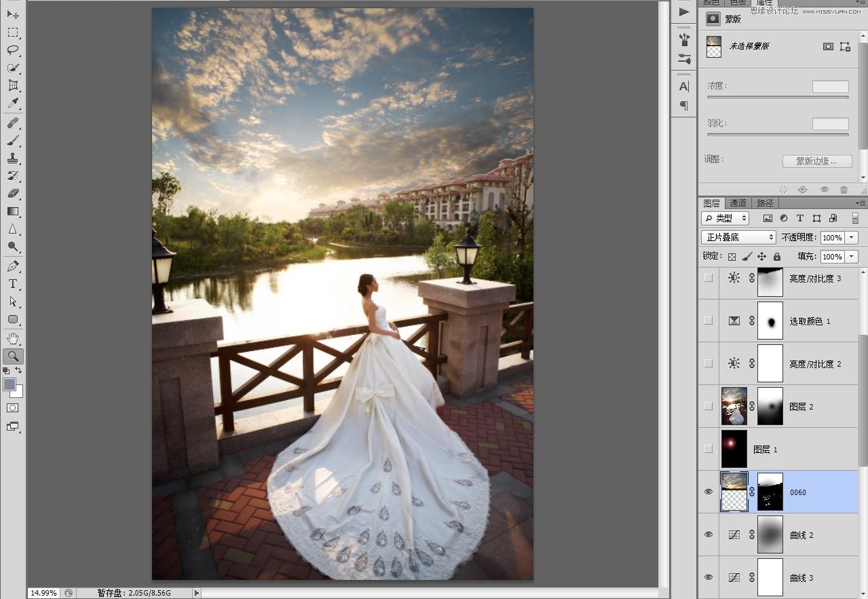Open the Layers panel flyout menu
The width and height of the screenshot is (868, 599).
[861, 203]
